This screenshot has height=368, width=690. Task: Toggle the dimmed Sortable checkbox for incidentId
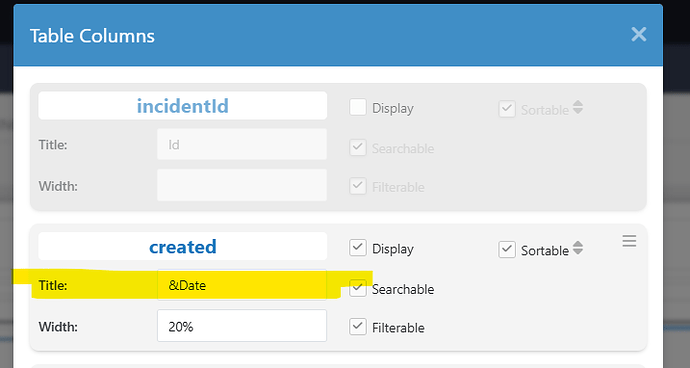[507, 109]
